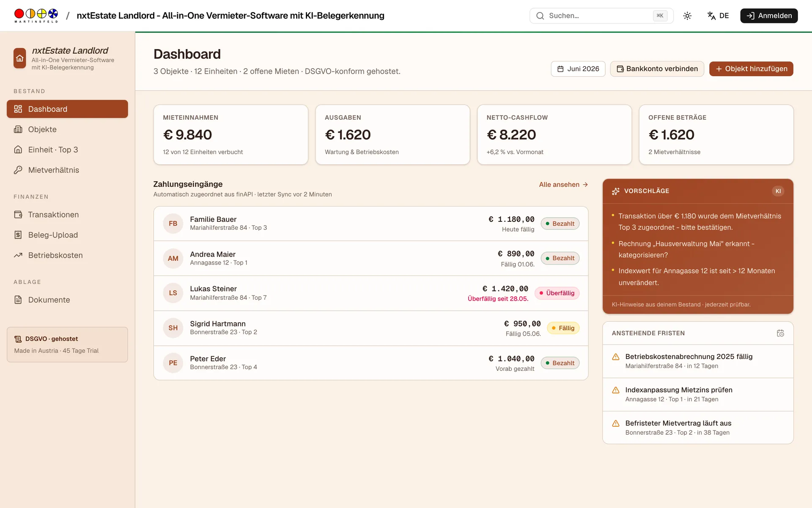This screenshot has height=508, width=812.
Task: Click the FB avatar of Familie Bauer
Action: tap(173, 224)
